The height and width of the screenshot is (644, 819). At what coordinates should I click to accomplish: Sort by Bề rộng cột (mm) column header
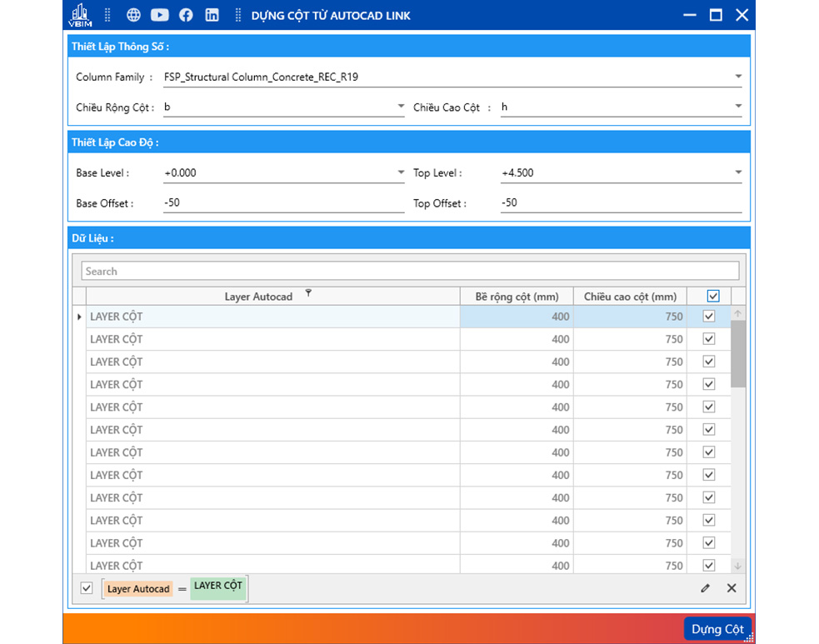(517, 297)
